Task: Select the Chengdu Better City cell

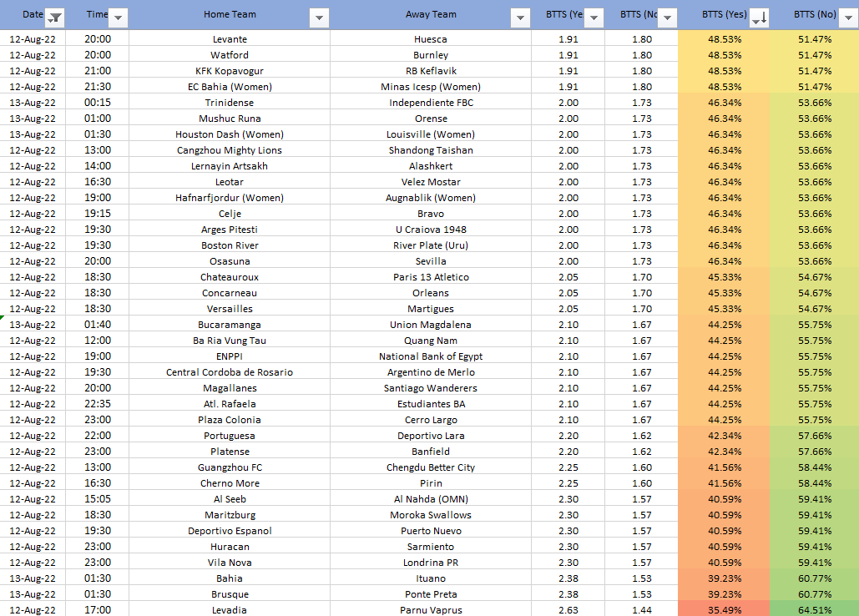Action: point(431,467)
